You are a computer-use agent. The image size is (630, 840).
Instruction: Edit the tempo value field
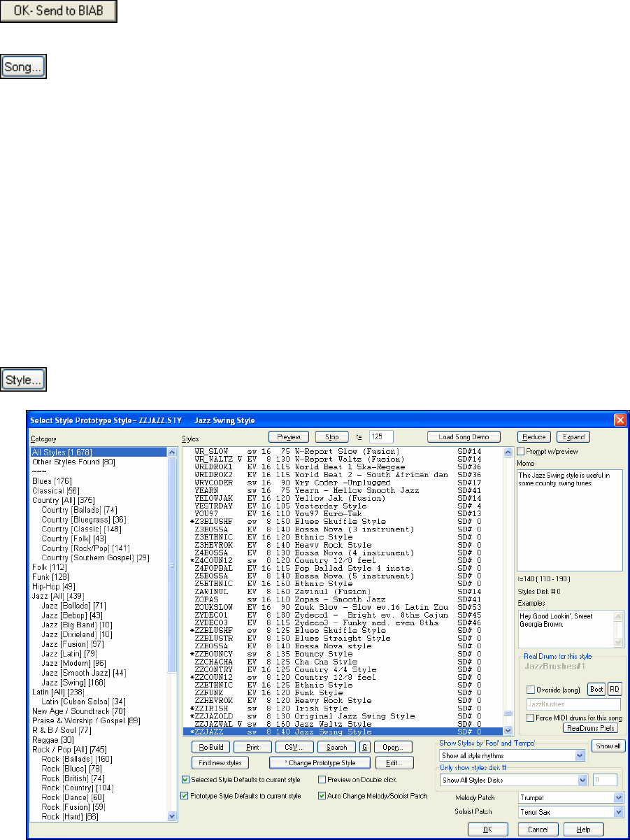pyautogui.click(x=380, y=437)
